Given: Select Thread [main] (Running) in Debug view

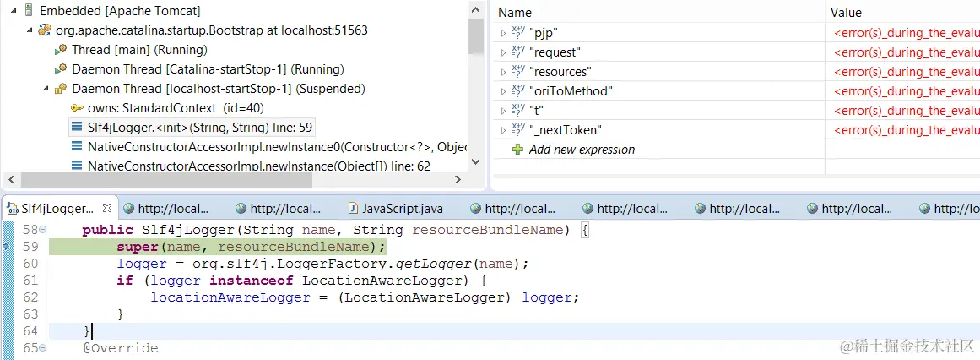Looking at the screenshot, I should [x=139, y=50].
